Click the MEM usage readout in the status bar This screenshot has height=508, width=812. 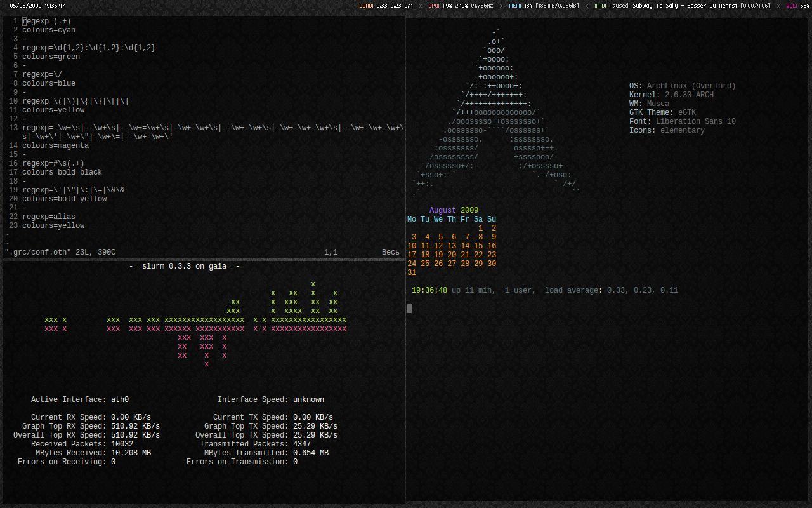coord(543,5)
